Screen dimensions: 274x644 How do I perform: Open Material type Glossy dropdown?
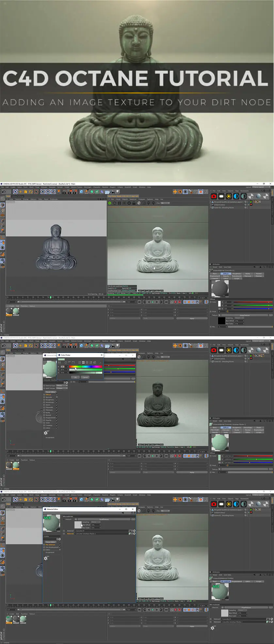tap(62, 385)
